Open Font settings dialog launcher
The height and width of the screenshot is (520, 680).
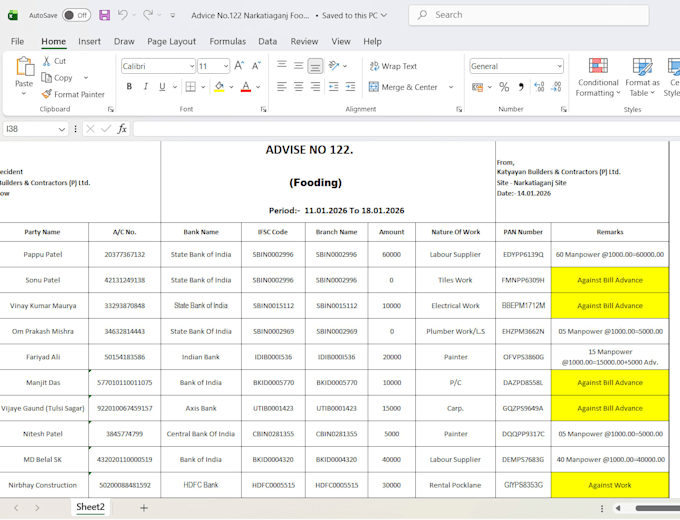[x=263, y=109]
